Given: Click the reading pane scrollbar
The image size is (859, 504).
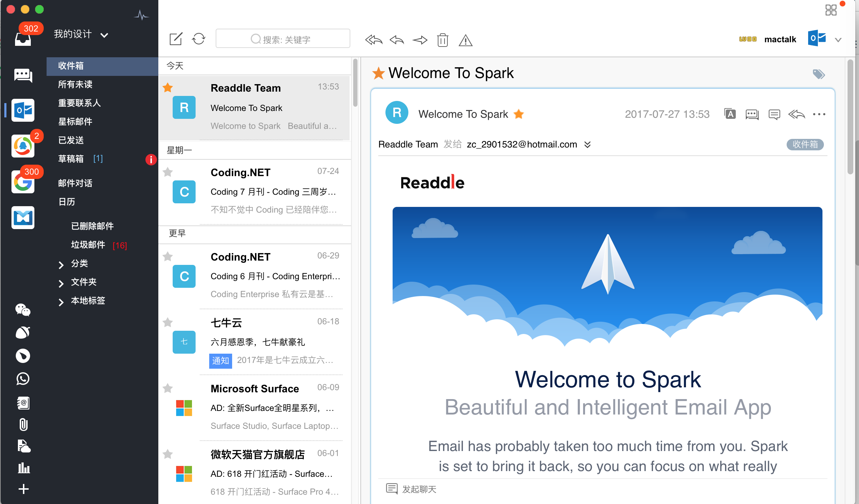Looking at the screenshot, I should (x=850, y=117).
